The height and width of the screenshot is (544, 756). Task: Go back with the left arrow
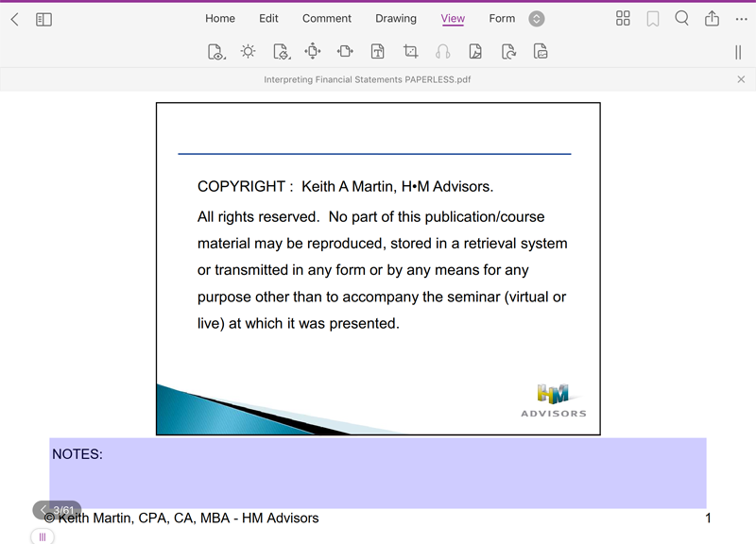click(x=14, y=19)
